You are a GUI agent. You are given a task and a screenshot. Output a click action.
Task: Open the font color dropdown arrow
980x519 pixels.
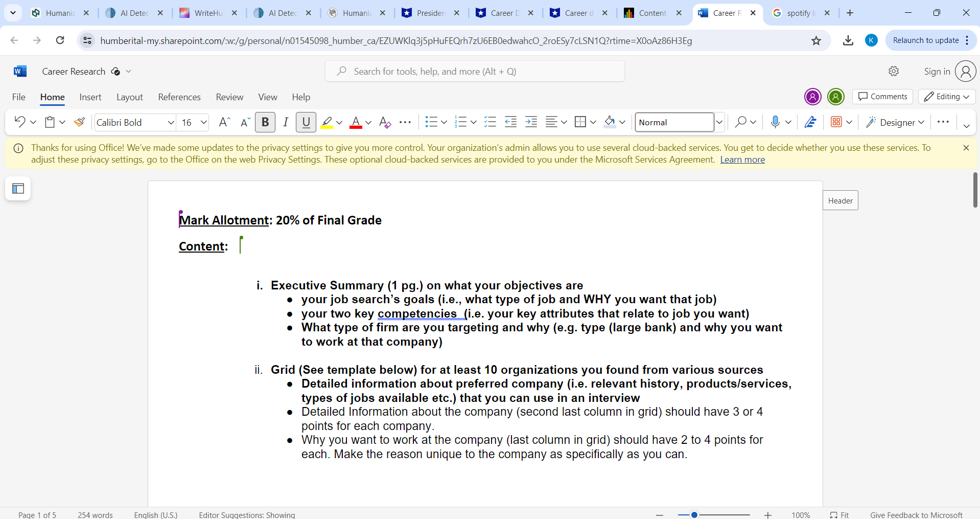pyautogui.click(x=368, y=123)
